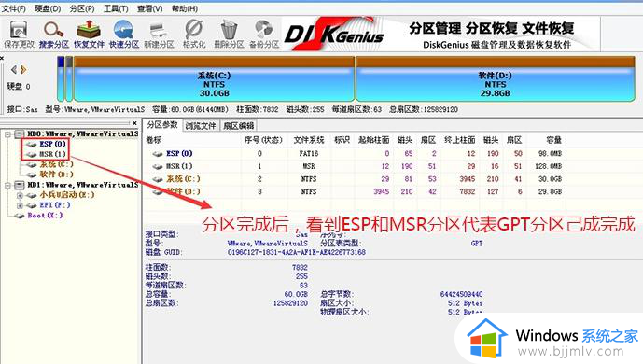Open the 硬盘(D) menu

(48, 8)
